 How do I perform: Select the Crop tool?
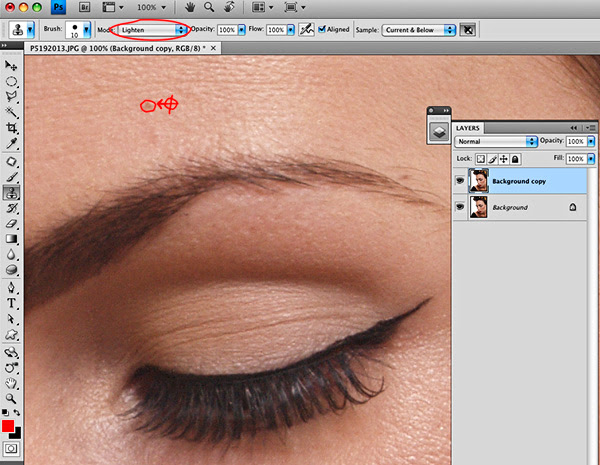pos(13,129)
